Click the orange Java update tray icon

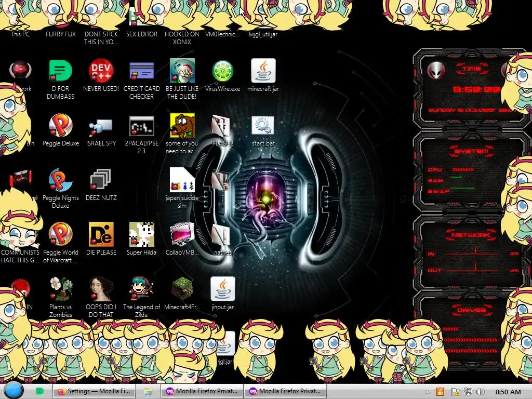[x=440, y=392]
